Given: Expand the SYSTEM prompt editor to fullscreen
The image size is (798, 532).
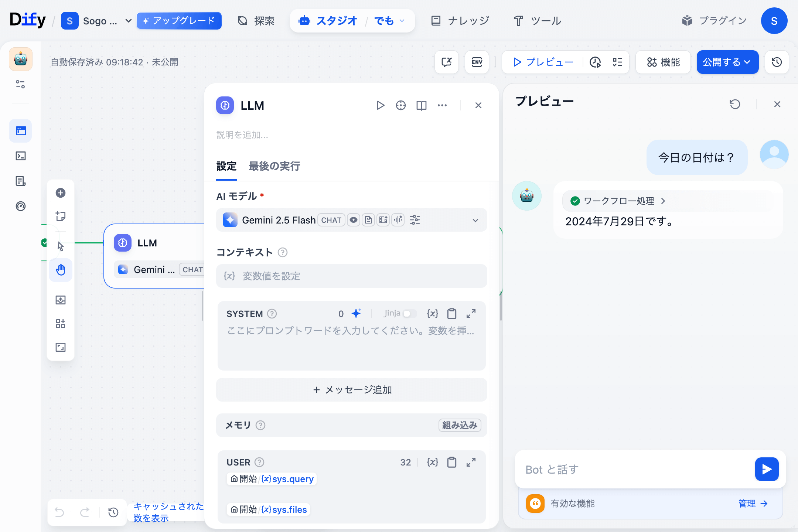Looking at the screenshot, I should [x=471, y=314].
